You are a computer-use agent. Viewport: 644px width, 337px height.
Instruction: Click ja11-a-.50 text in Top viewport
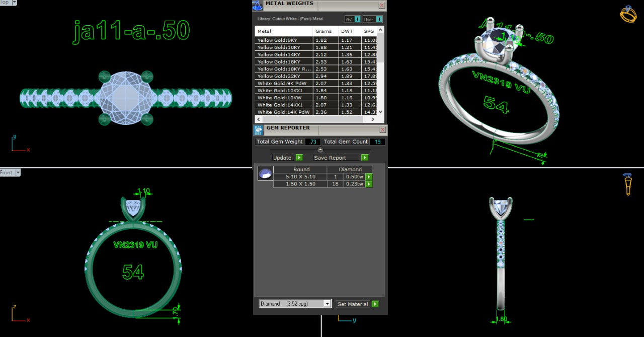click(131, 31)
